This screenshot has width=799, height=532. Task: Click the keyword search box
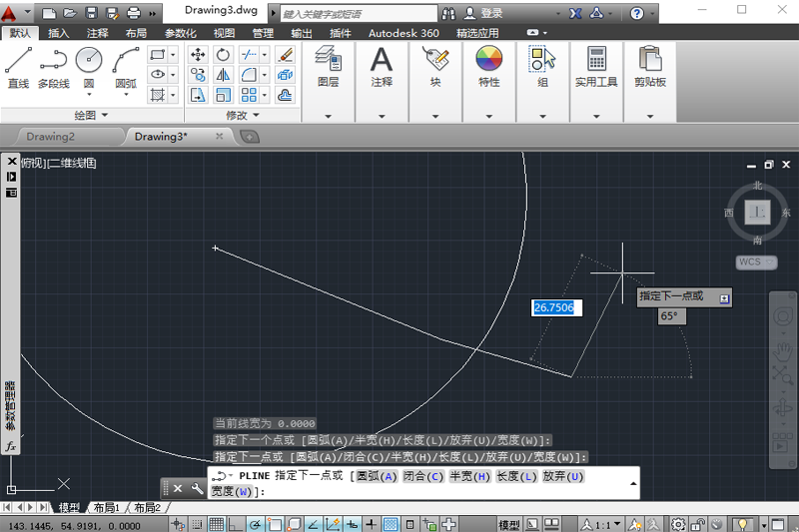(x=359, y=14)
